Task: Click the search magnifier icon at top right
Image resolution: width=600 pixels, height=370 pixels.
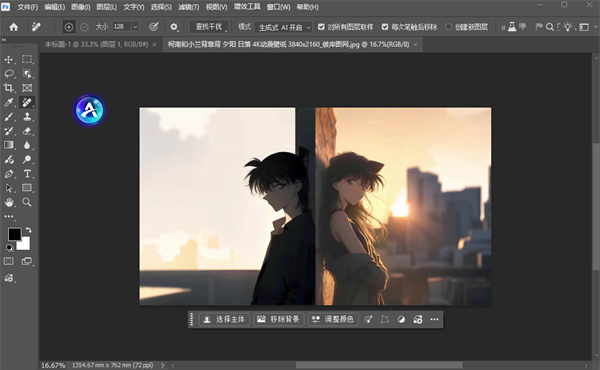Action: tap(549, 27)
